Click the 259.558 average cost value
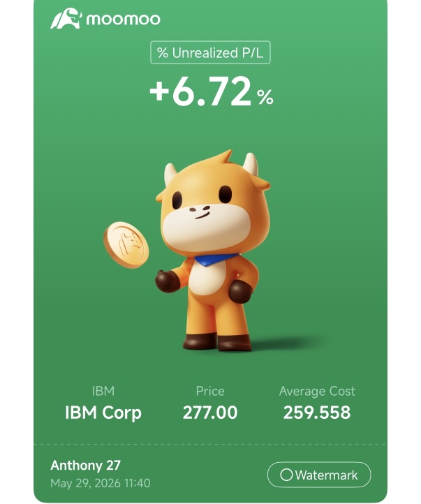Screen dimensions: 421x504 click(317, 413)
